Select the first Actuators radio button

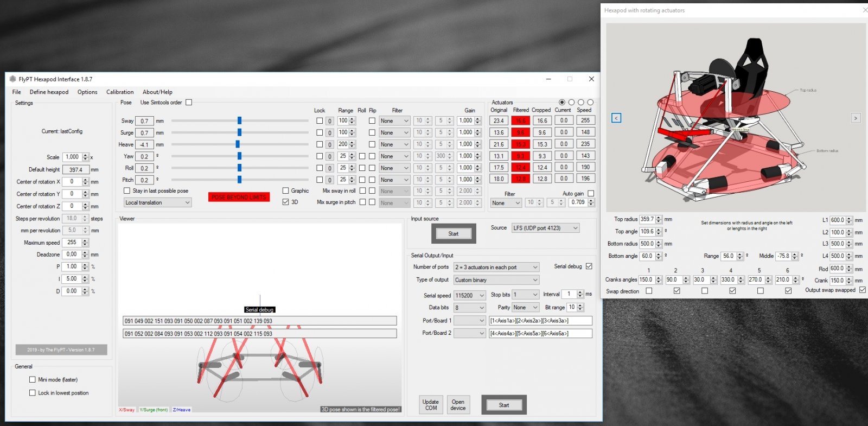tap(562, 102)
